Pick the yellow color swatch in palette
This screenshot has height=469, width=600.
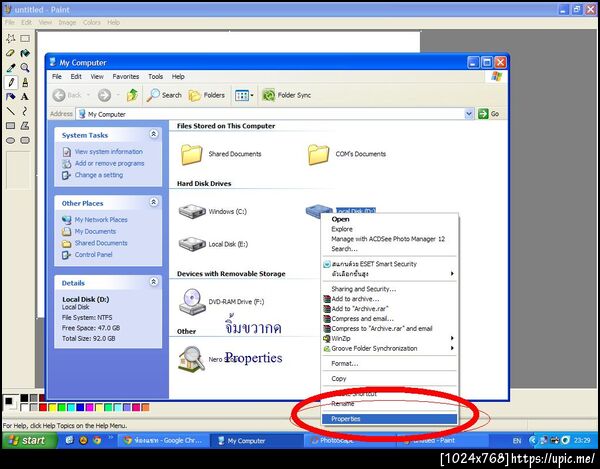coord(52,407)
